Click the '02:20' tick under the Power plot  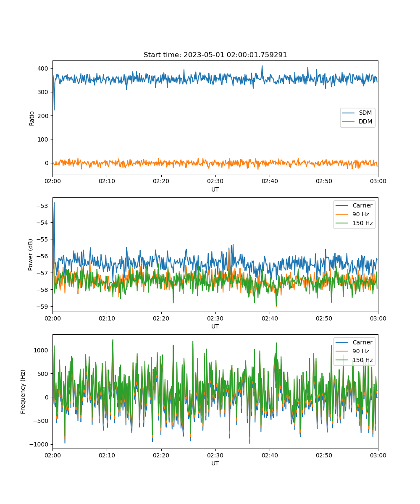[161, 318]
